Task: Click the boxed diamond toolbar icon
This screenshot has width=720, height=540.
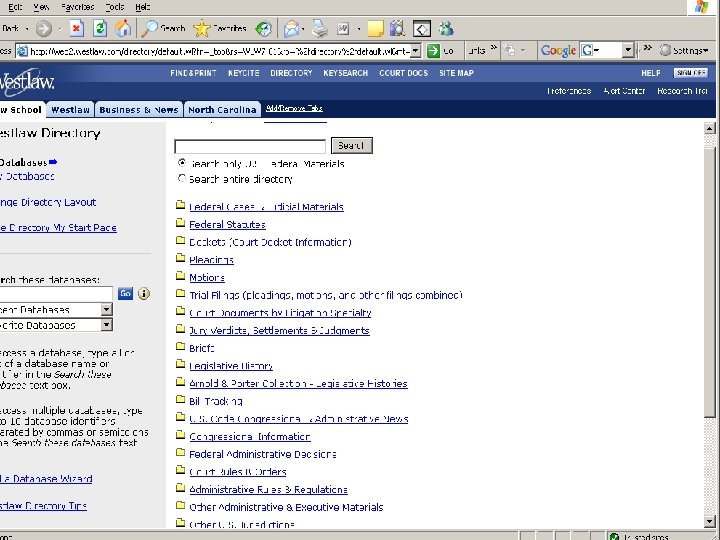Action: 422,29
